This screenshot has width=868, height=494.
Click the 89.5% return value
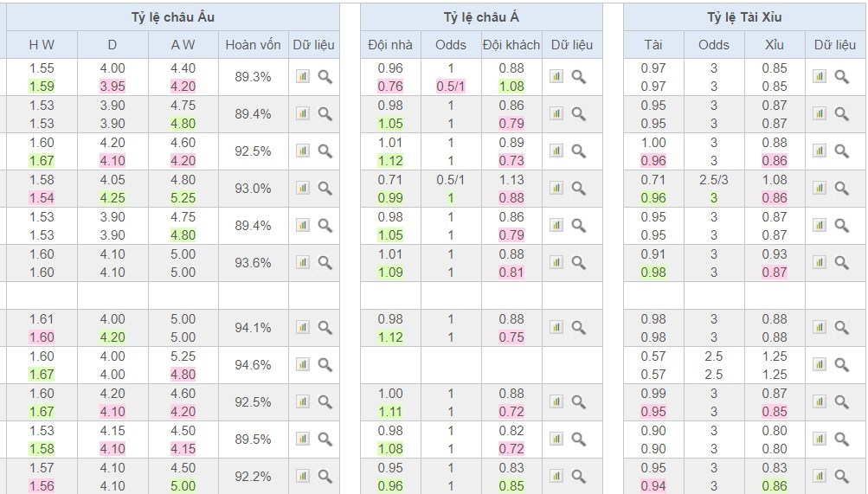click(x=253, y=439)
